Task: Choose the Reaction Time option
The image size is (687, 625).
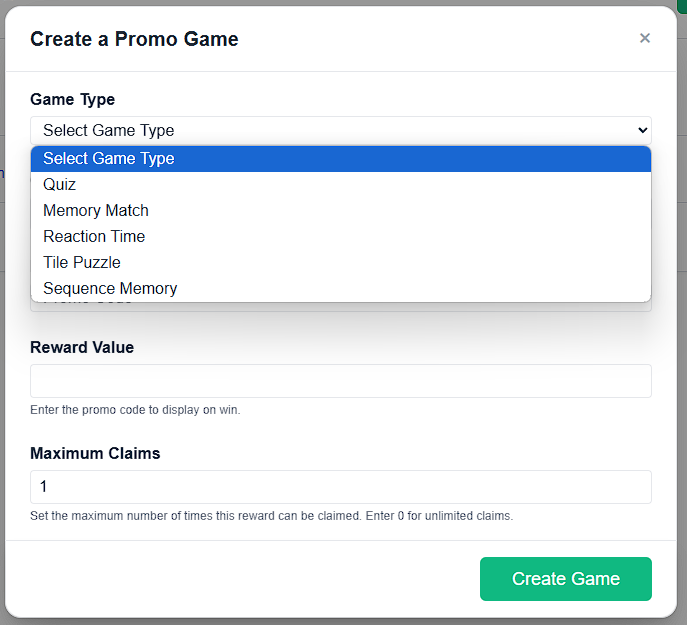Action: click(340, 236)
